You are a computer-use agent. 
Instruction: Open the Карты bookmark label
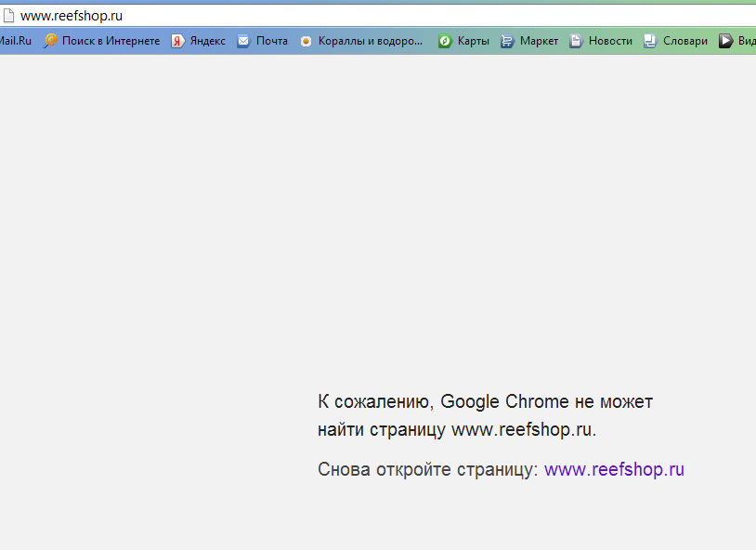[474, 41]
